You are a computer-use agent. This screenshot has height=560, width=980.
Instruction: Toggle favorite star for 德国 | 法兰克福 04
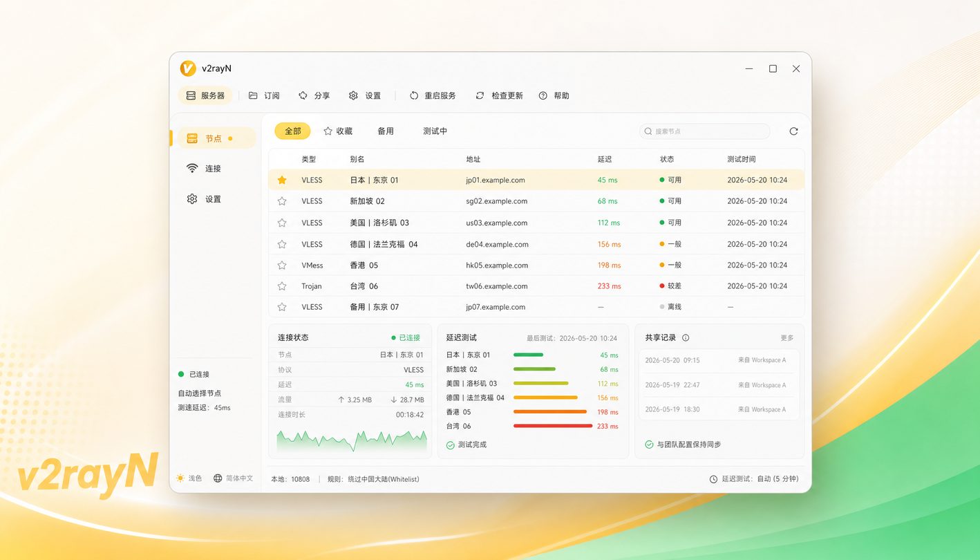(282, 244)
